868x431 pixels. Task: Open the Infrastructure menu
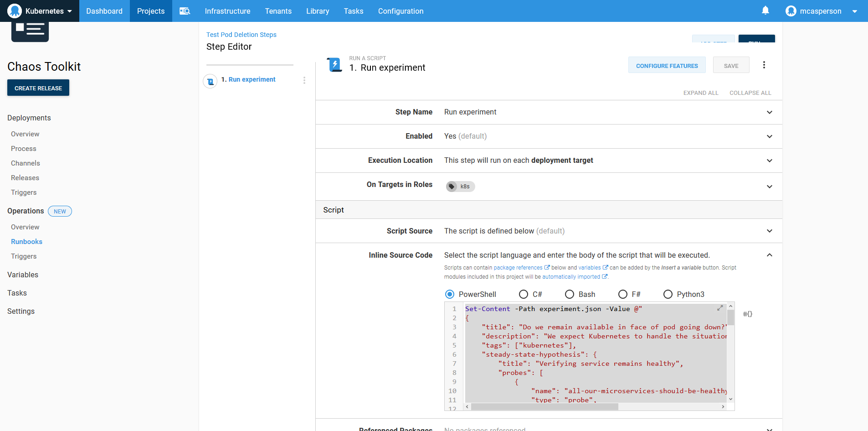227,11
